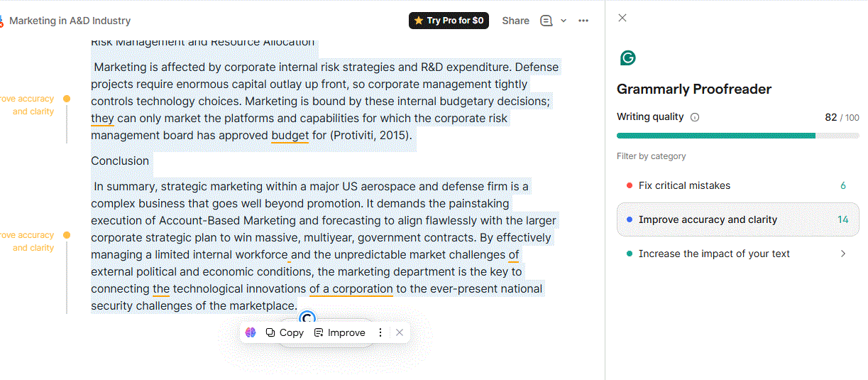Click Try Pro for $0 button
The image size is (868, 380).
click(449, 21)
